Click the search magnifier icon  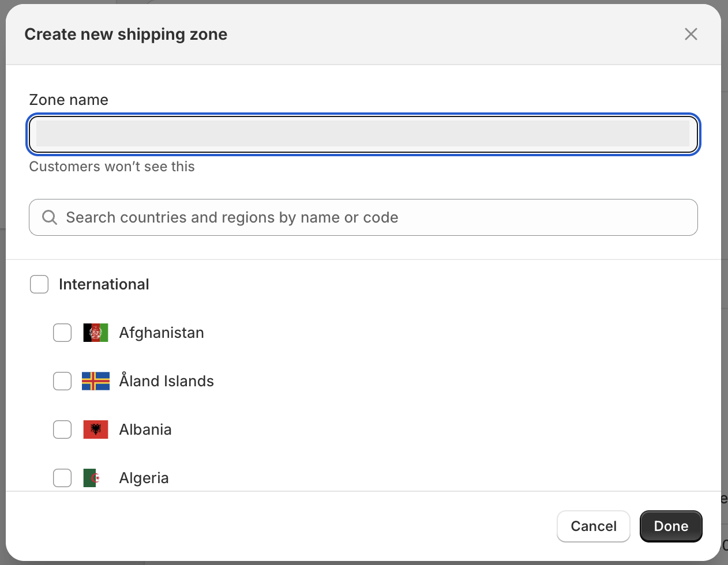(x=50, y=217)
